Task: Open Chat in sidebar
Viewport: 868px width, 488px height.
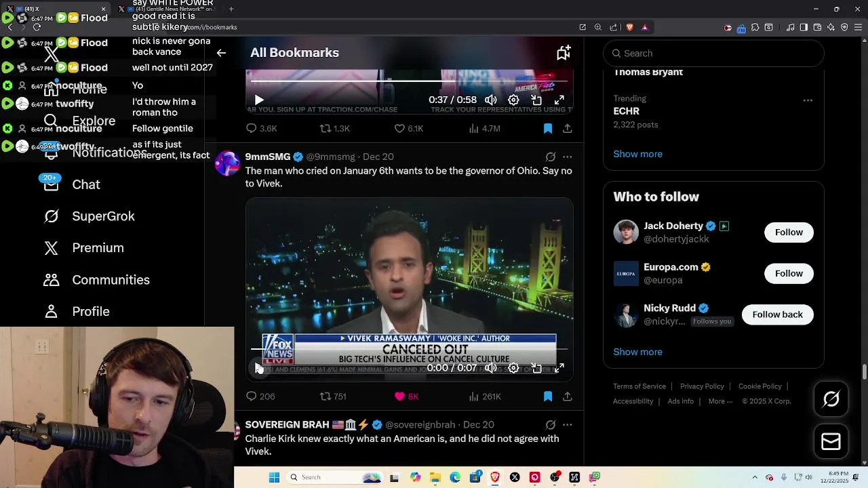Action: (x=72, y=184)
